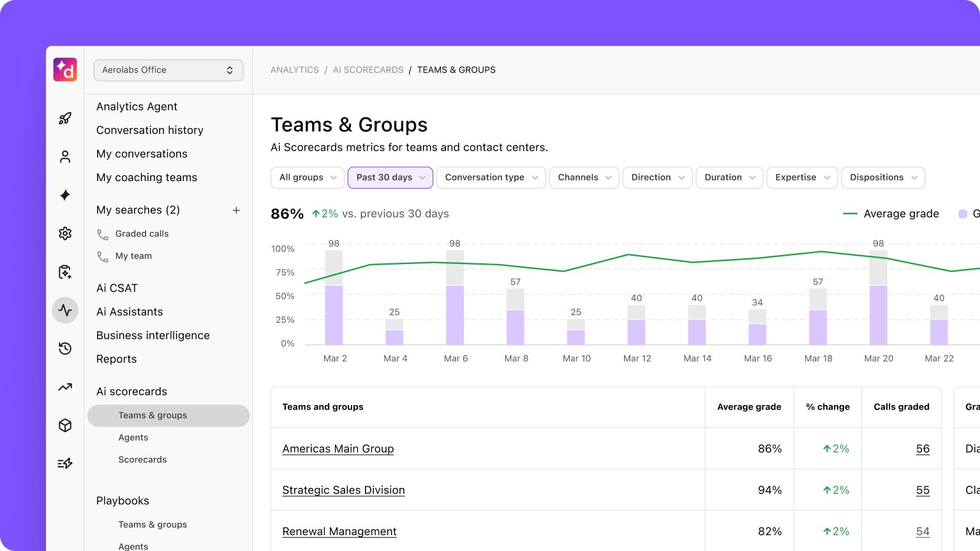Open My team saved search
980x551 pixels.
tap(133, 256)
